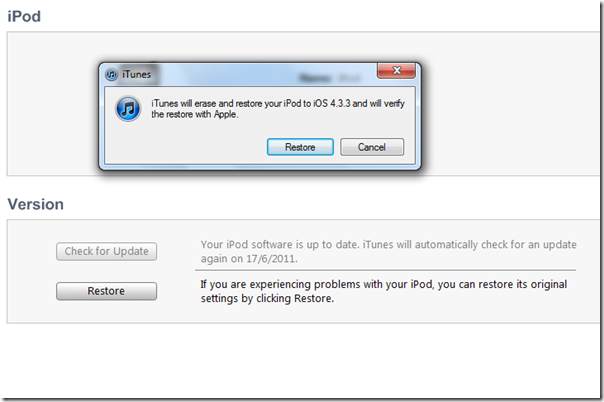Click the large blue iTunes music note icon
Image resolution: width=604 pixels, height=402 pixels.
[x=128, y=109]
